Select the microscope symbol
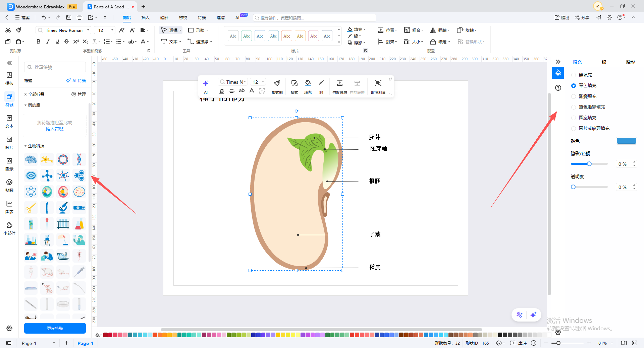The height and width of the screenshot is (348, 644). point(63,208)
